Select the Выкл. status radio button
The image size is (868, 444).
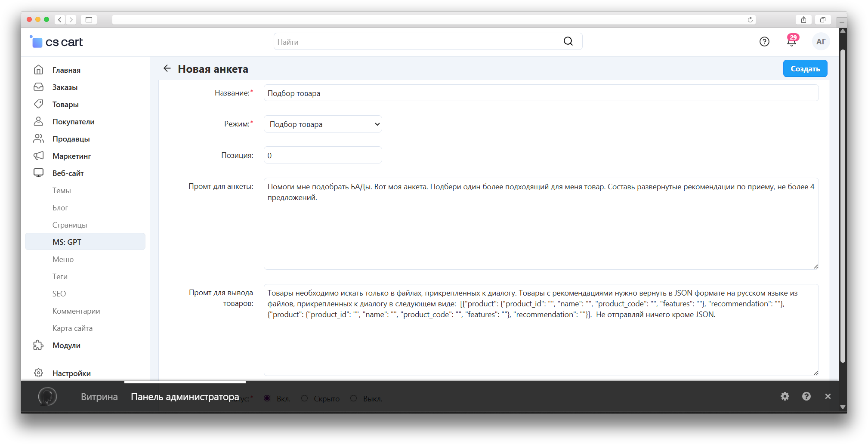[x=354, y=398]
